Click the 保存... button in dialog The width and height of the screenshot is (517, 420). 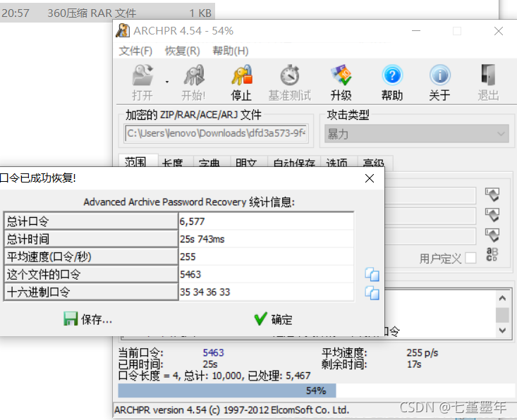87,319
